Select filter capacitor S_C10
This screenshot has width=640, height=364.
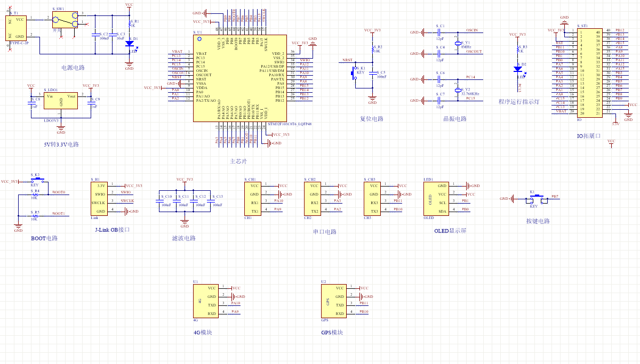pyautogui.click(x=159, y=200)
